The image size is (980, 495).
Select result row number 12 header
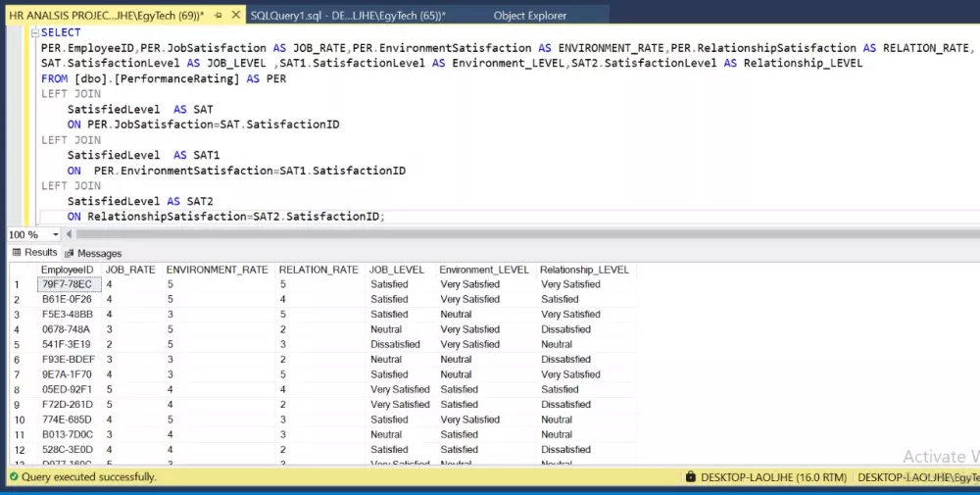click(x=24, y=449)
